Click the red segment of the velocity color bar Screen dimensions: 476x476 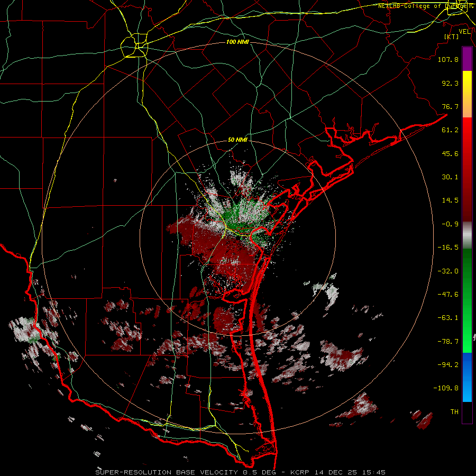click(x=467, y=169)
